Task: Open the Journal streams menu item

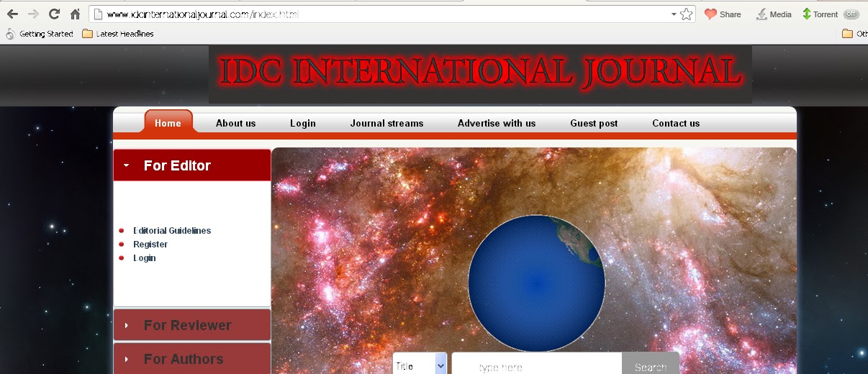Action: point(387,123)
